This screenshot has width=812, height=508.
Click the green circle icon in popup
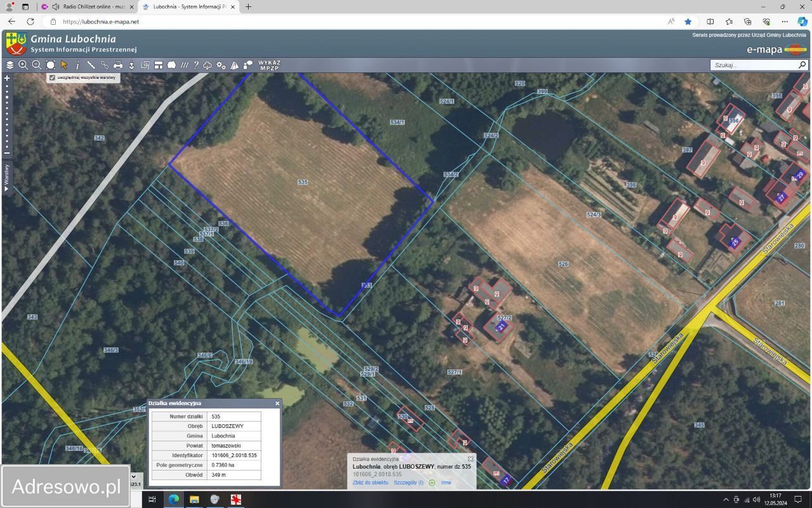pyautogui.click(x=432, y=483)
